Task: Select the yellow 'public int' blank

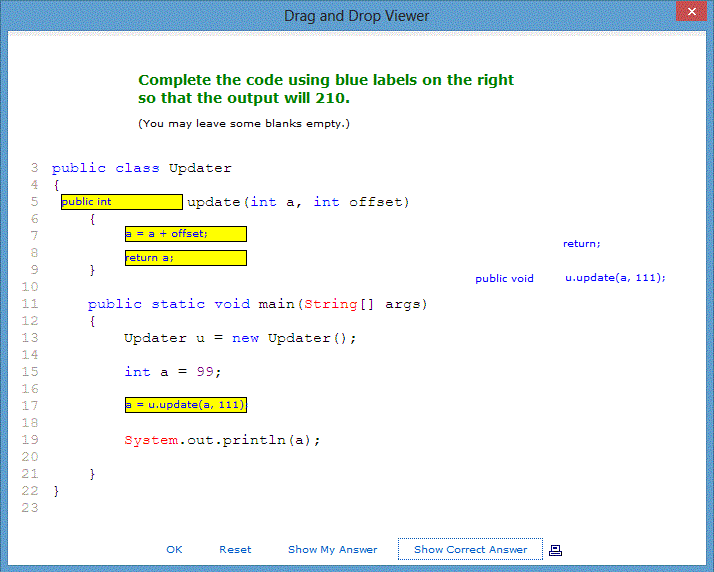Action: [x=121, y=202]
